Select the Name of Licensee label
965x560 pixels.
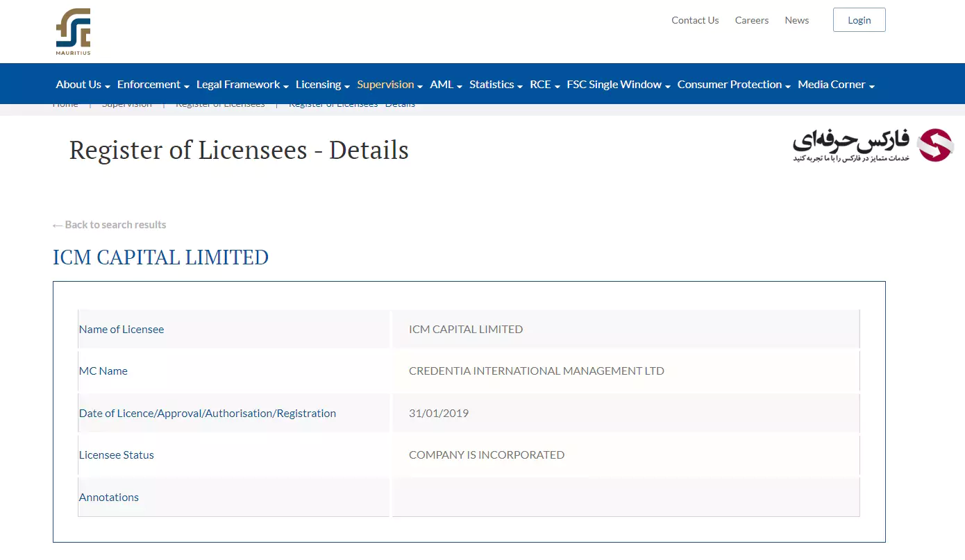(x=121, y=330)
